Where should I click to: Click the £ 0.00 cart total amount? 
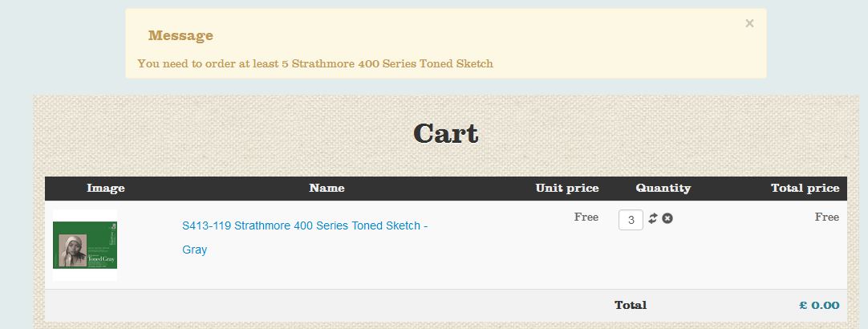(x=819, y=305)
